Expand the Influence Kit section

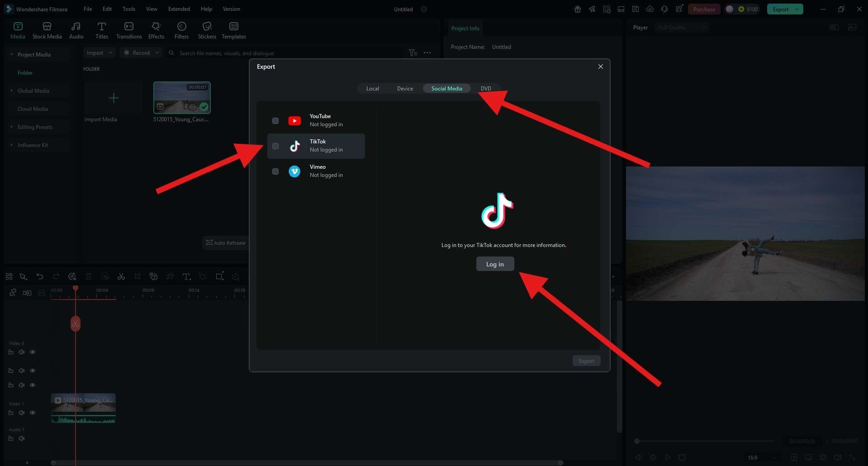12,145
